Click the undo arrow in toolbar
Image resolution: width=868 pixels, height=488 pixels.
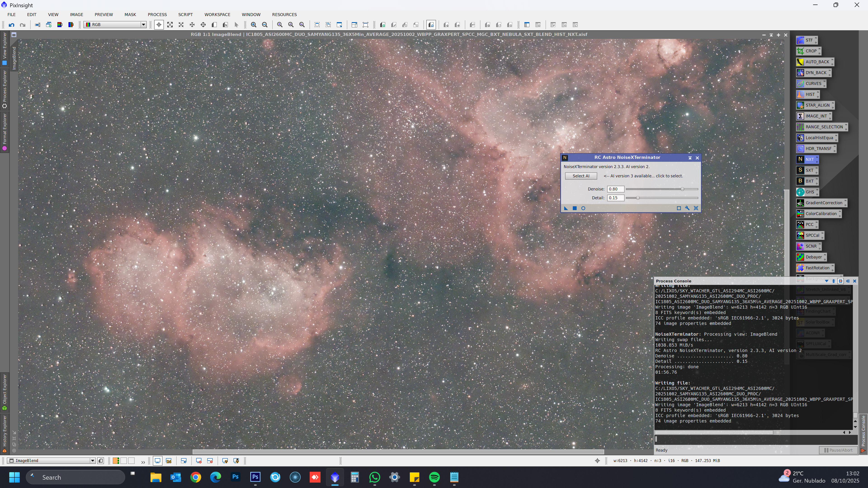click(x=12, y=25)
